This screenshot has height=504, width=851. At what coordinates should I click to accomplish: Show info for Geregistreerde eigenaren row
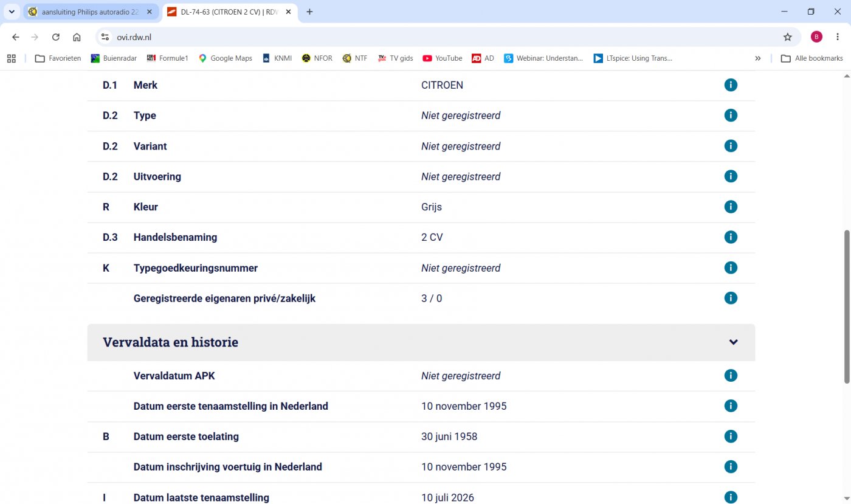(731, 298)
